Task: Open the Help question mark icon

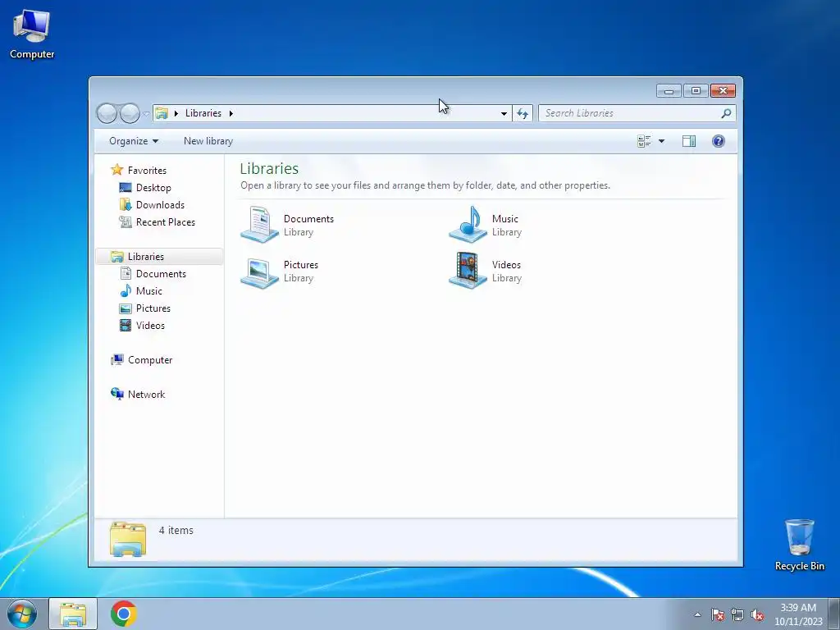Action: tap(719, 141)
